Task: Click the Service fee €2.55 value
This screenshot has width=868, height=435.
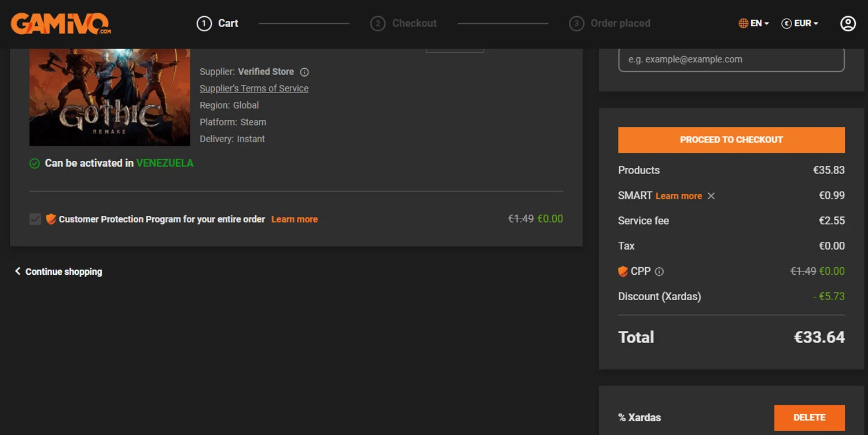Action: tap(832, 220)
